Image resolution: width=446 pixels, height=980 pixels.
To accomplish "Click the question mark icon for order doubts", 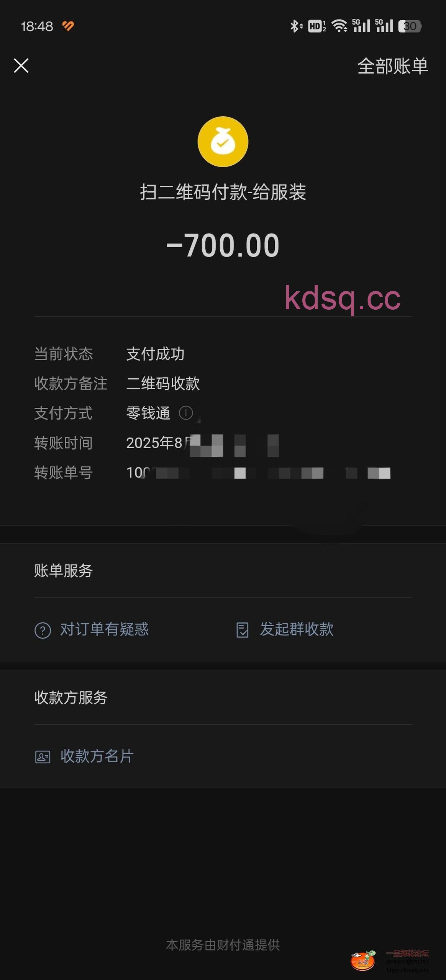I will (43, 630).
